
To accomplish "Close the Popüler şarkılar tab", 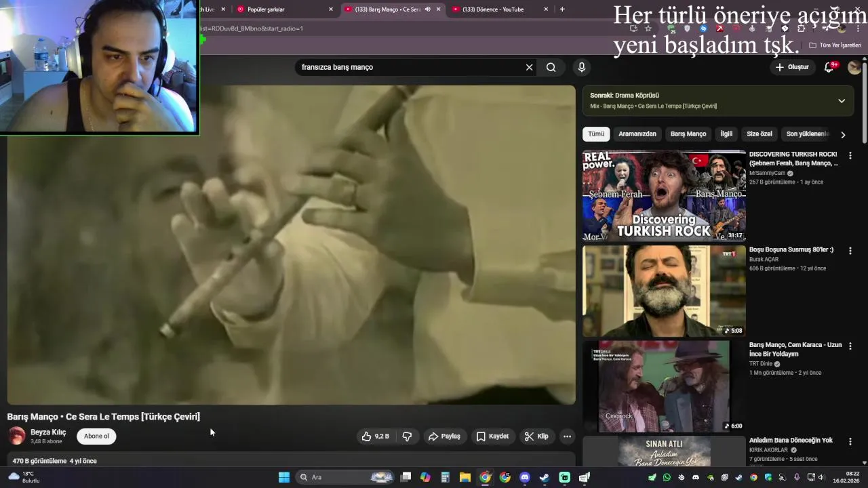I will point(331,9).
